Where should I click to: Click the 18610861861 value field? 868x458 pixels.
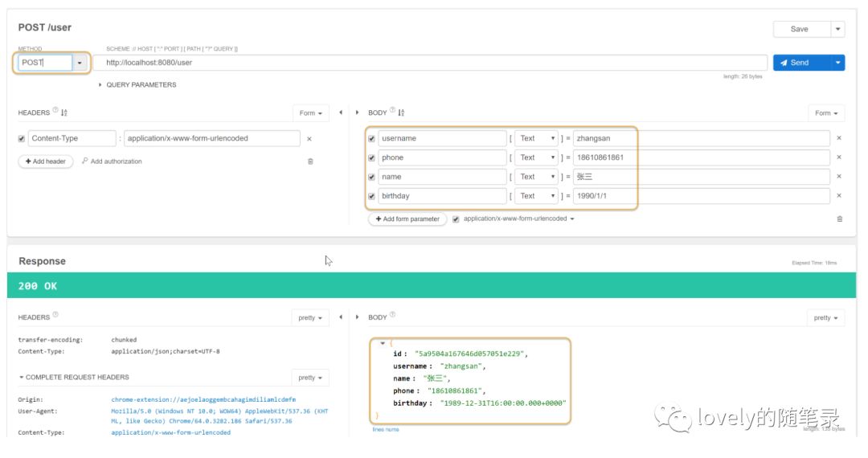point(702,157)
